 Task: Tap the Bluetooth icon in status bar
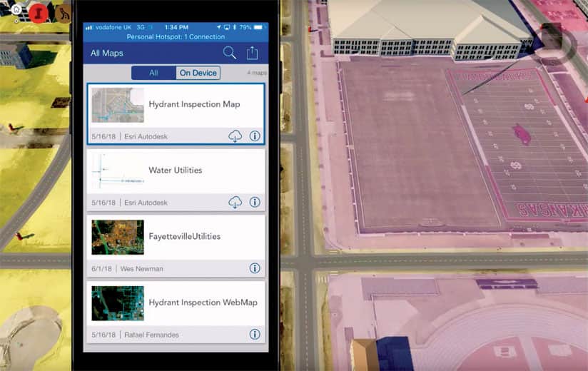coord(235,27)
